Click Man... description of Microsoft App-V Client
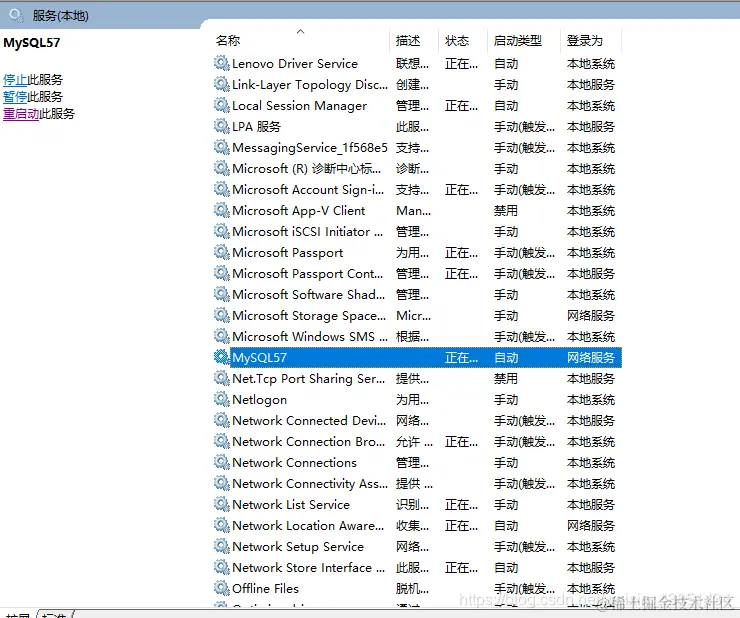Image resolution: width=740 pixels, height=618 pixels. pos(413,211)
